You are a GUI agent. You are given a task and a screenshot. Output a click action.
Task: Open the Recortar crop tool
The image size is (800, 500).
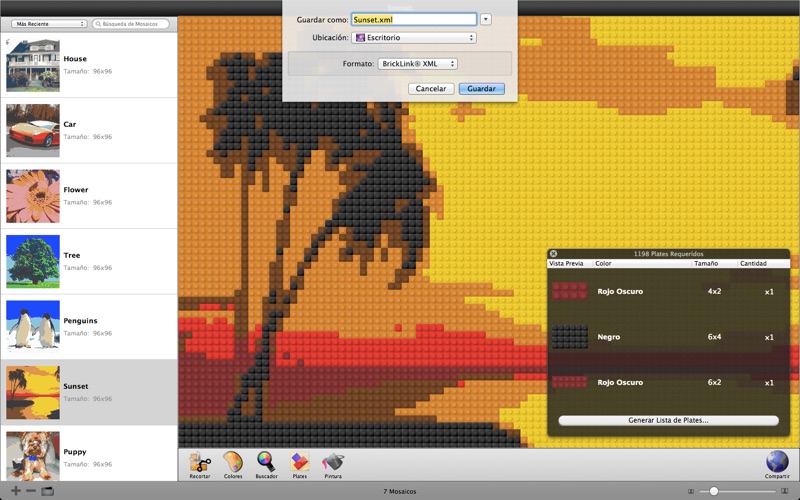200,465
